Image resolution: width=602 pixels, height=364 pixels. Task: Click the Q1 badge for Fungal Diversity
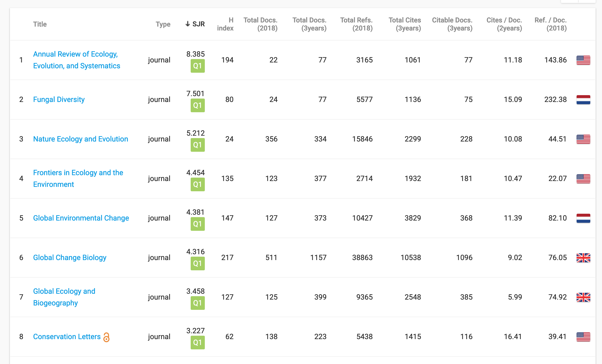[x=197, y=105]
